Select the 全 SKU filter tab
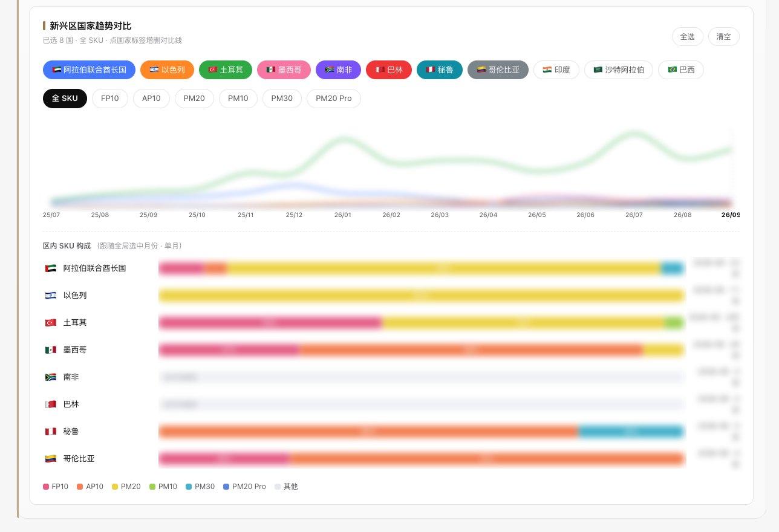The height and width of the screenshot is (532, 779). (65, 99)
